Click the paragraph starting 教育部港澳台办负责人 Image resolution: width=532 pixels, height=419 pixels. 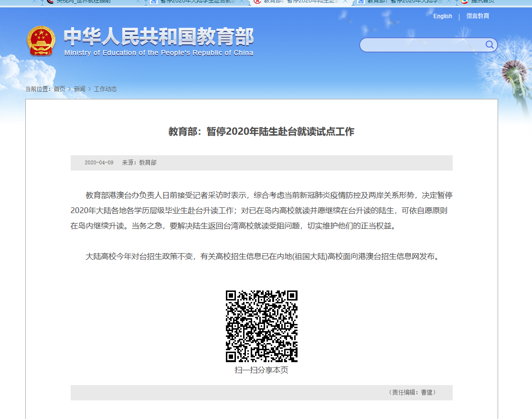click(x=262, y=211)
